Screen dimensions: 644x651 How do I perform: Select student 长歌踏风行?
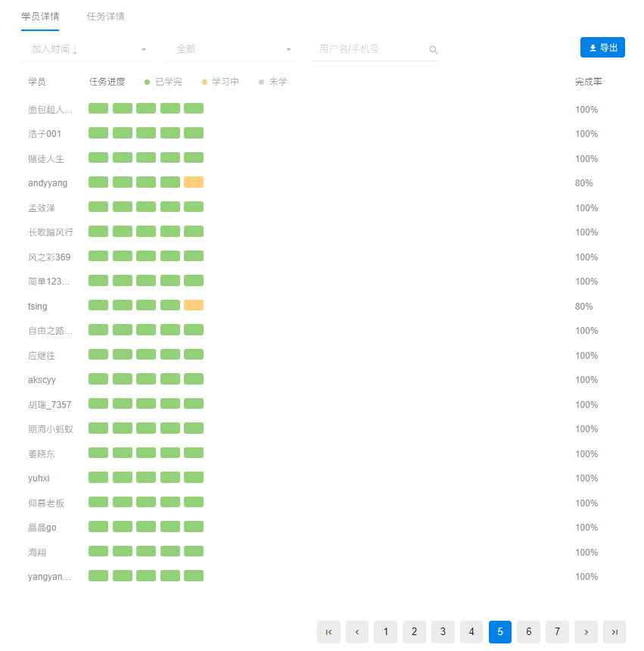coord(51,232)
